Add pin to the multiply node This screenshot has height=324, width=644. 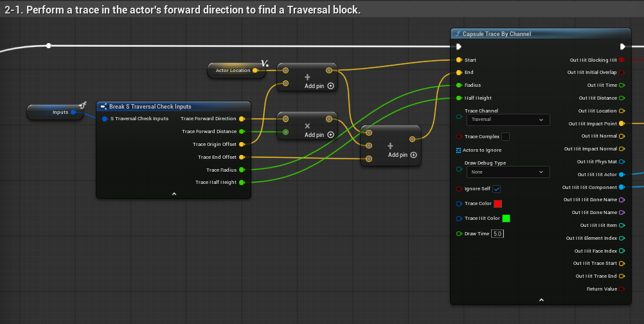pos(319,135)
